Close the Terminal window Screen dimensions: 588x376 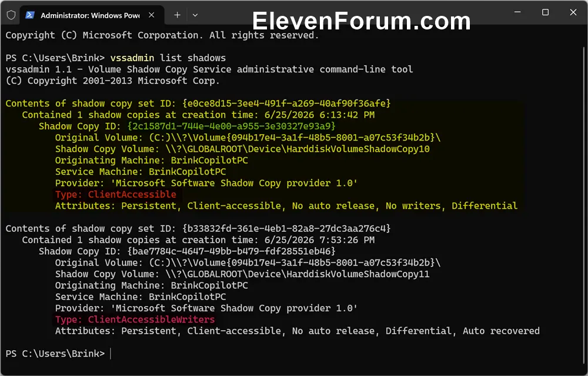pos(573,12)
